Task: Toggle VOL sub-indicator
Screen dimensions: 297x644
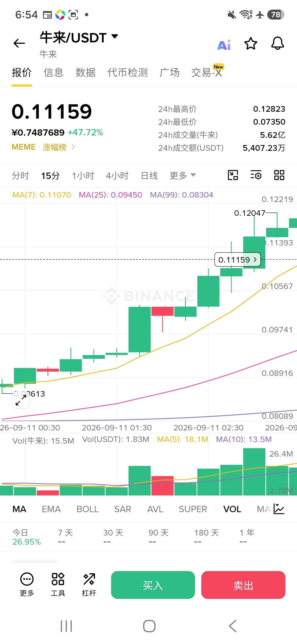Action: (x=232, y=509)
